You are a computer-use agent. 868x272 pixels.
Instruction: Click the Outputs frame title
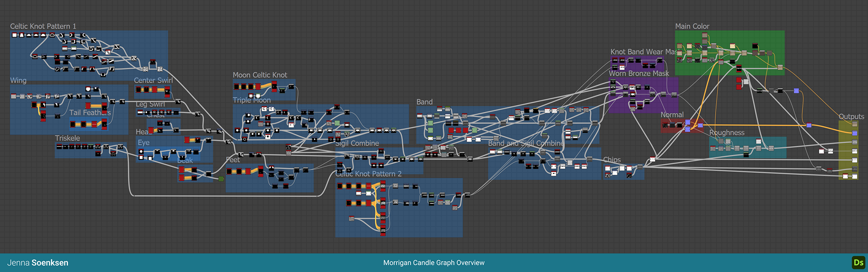coord(851,117)
